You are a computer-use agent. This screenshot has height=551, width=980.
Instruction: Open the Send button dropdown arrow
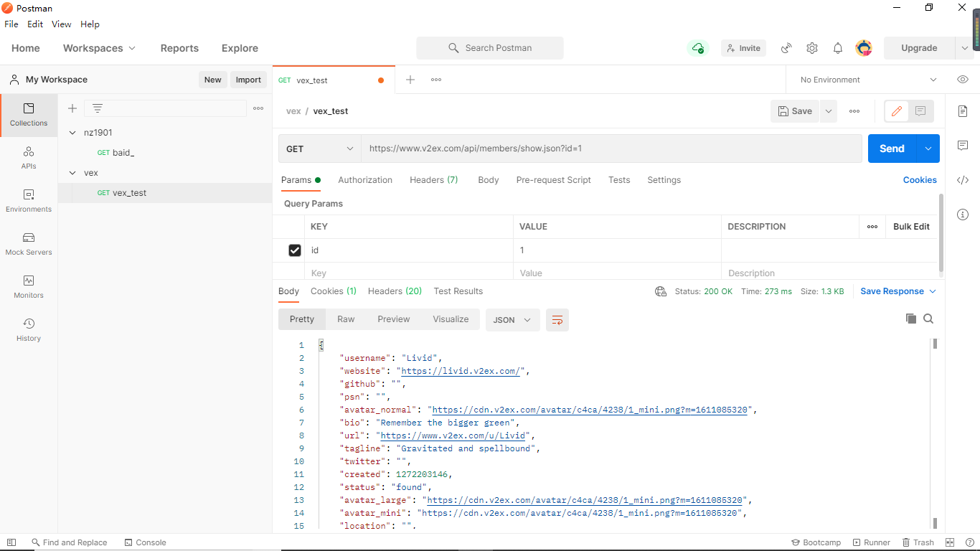point(928,149)
